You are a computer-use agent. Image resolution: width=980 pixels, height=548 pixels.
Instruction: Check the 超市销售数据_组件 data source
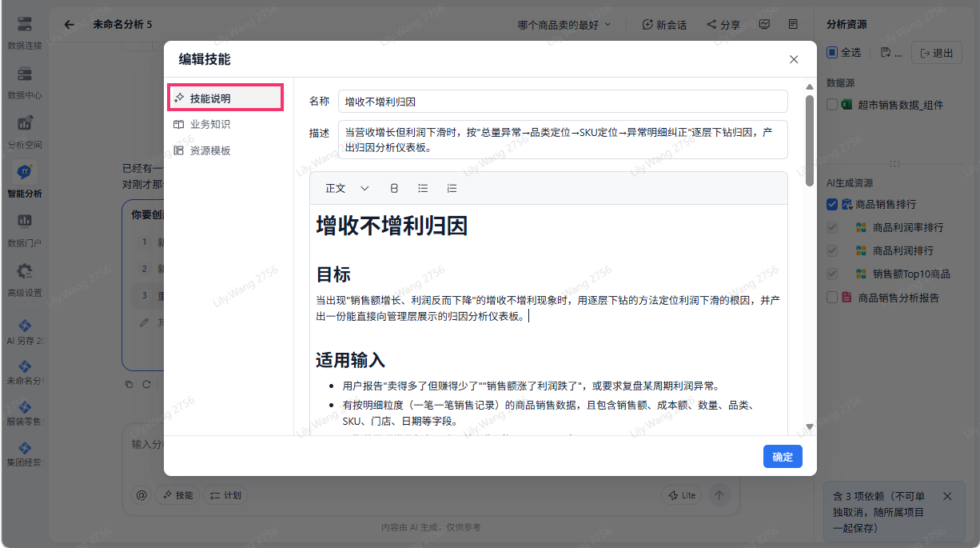tap(832, 104)
